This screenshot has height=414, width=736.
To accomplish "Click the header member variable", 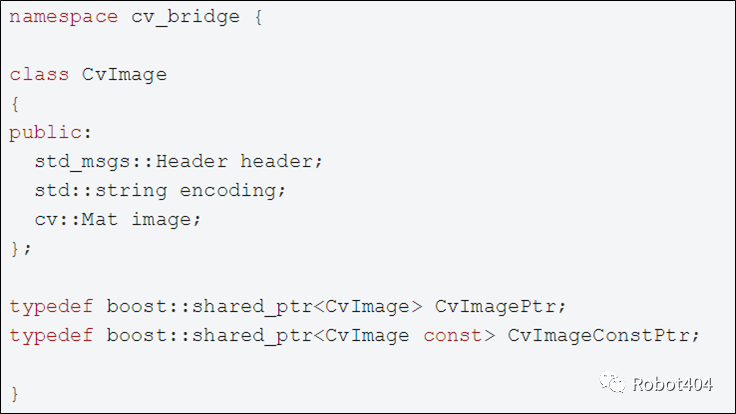I will point(281,161).
